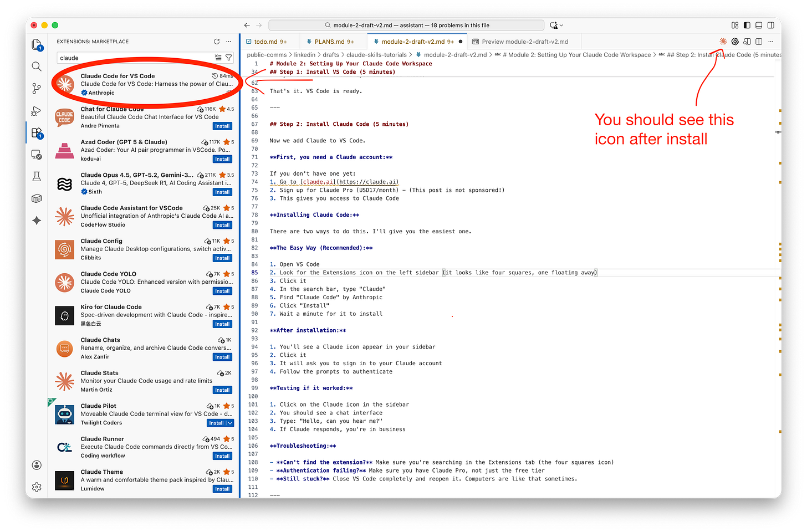Install Chat for Claude Code extension

coord(222,126)
